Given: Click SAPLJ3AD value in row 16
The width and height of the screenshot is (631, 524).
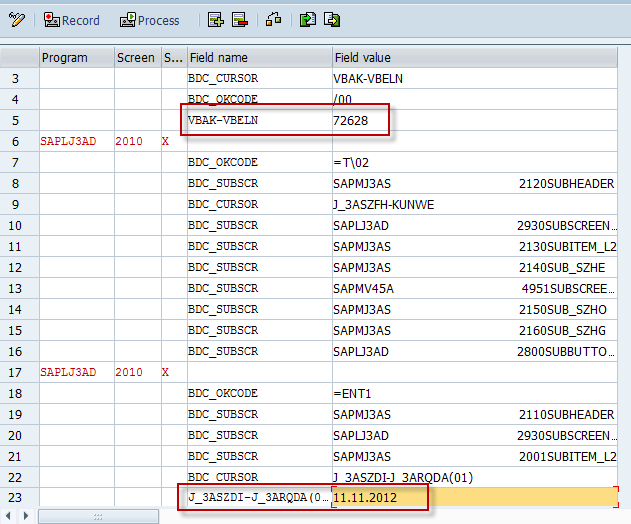Looking at the screenshot, I should click(x=361, y=351).
